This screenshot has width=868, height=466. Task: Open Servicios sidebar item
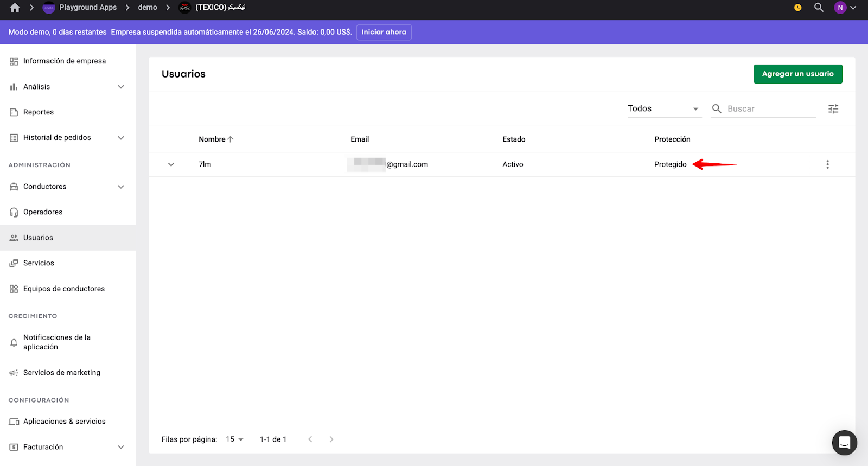[68, 263]
